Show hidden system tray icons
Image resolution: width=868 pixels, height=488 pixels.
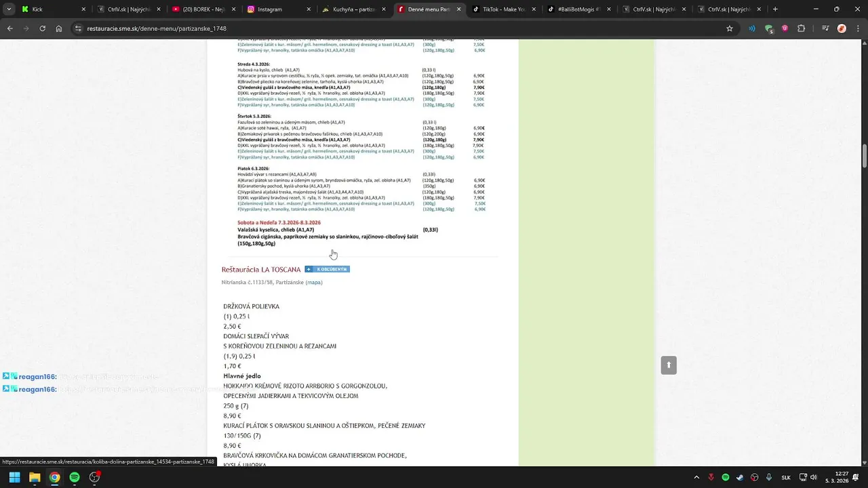697,477
